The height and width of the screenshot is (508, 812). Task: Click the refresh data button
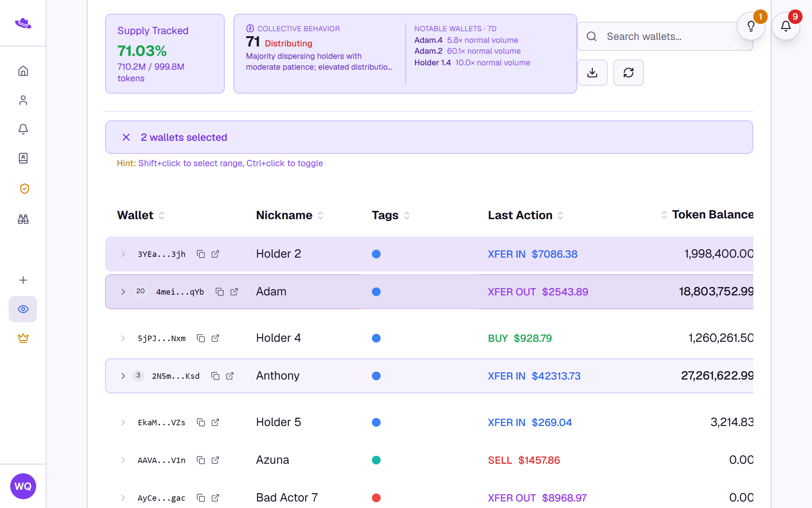coord(629,73)
